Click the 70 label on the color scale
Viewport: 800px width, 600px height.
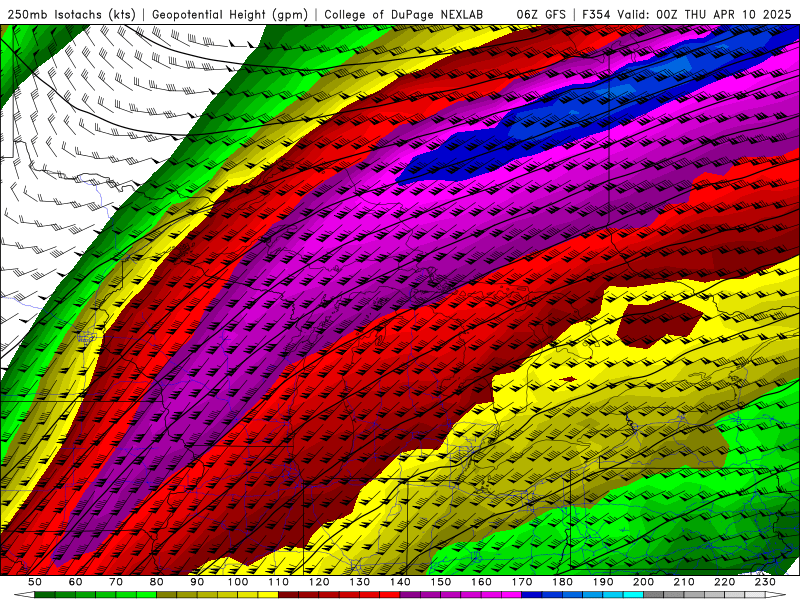pyautogui.click(x=116, y=582)
